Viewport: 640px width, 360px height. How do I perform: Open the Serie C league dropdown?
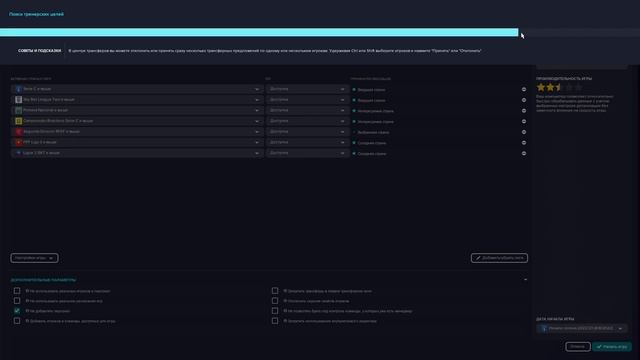[x=137, y=89]
